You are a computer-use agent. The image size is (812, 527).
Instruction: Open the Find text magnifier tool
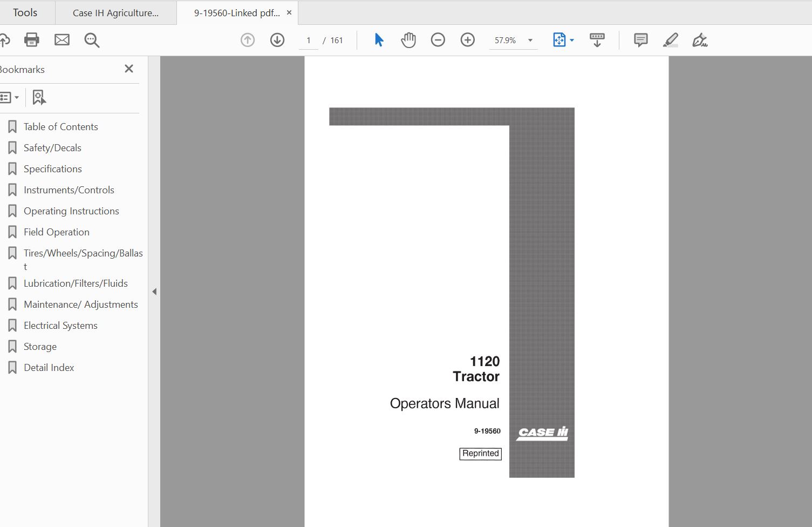(x=92, y=40)
